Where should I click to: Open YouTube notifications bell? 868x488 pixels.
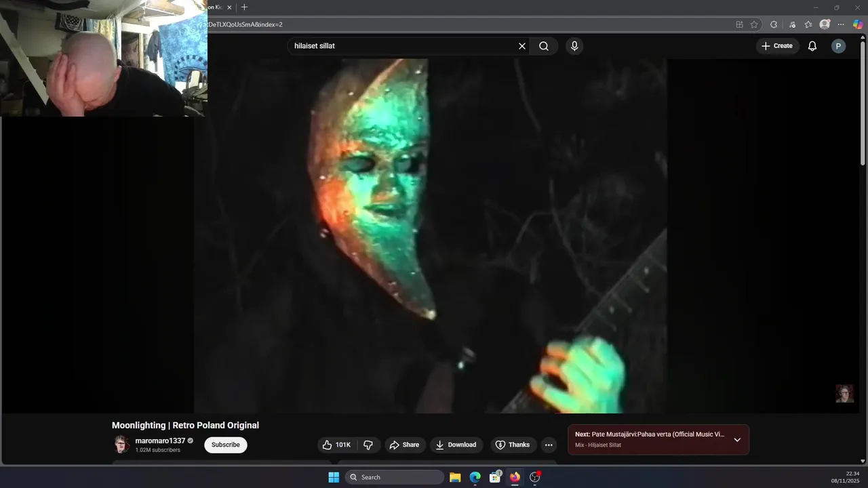[812, 46]
